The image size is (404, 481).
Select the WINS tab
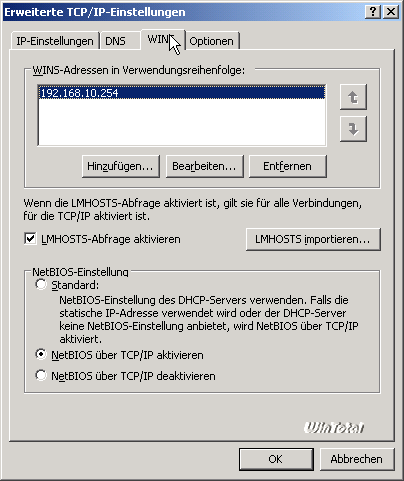[163, 39]
